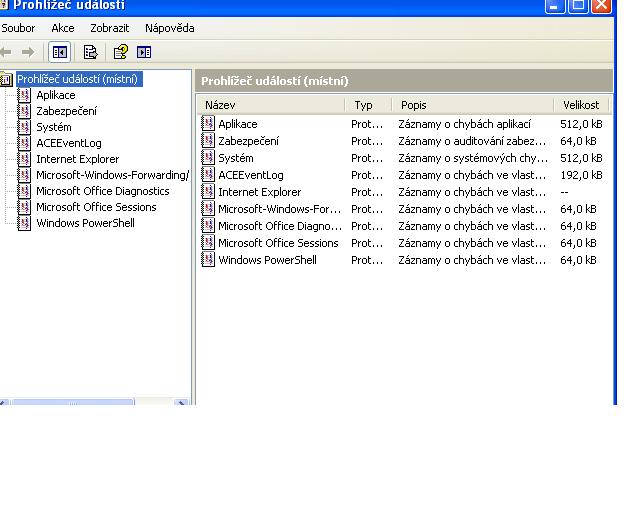Viewport: 640px width, 512px height.
Task: Click the Back arrow in the toolbar
Action: coord(6,52)
